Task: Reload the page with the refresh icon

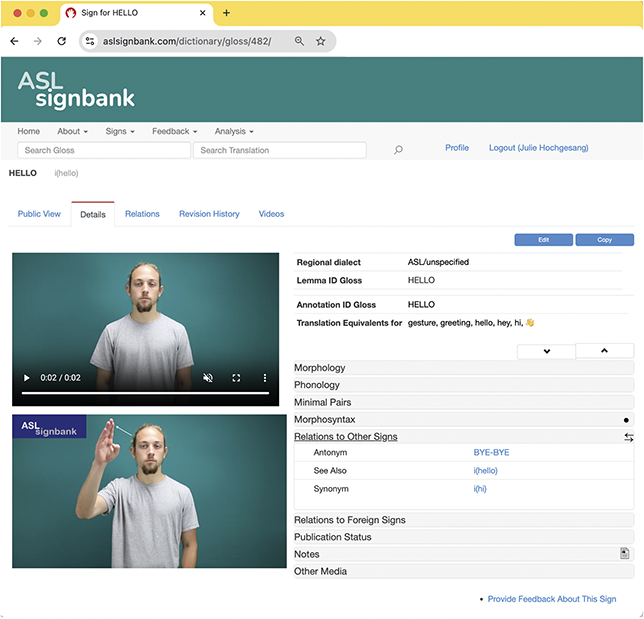Action: [62, 41]
